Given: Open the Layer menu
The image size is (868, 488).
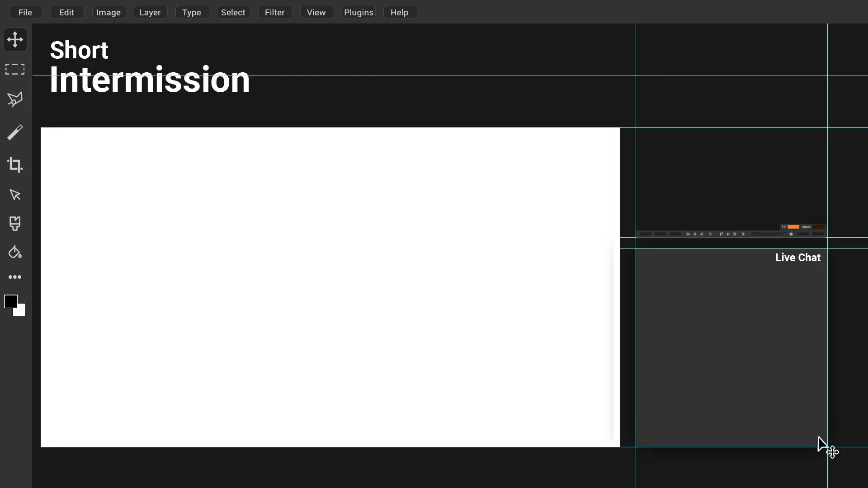Looking at the screenshot, I should (x=150, y=12).
